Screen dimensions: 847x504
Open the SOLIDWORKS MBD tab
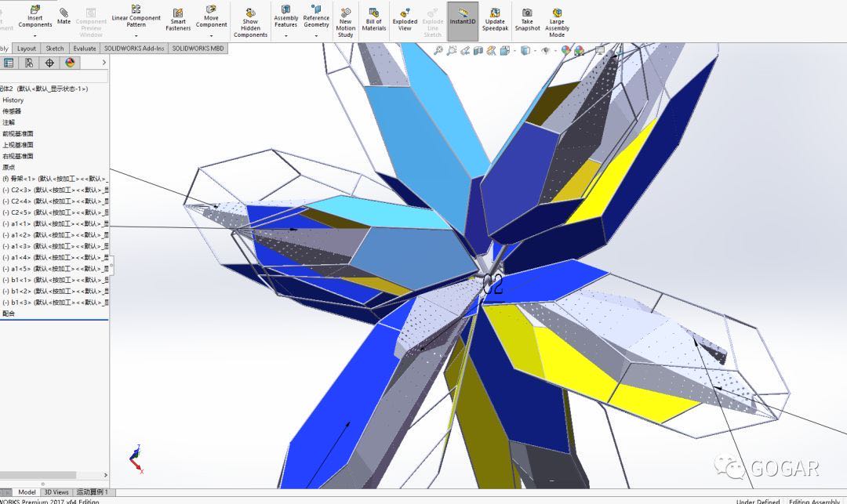pyautogui.click(x=198, y=48)
